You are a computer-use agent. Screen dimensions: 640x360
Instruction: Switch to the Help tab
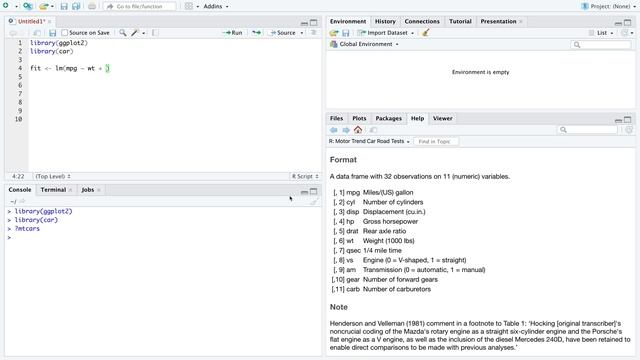[417, 118]
